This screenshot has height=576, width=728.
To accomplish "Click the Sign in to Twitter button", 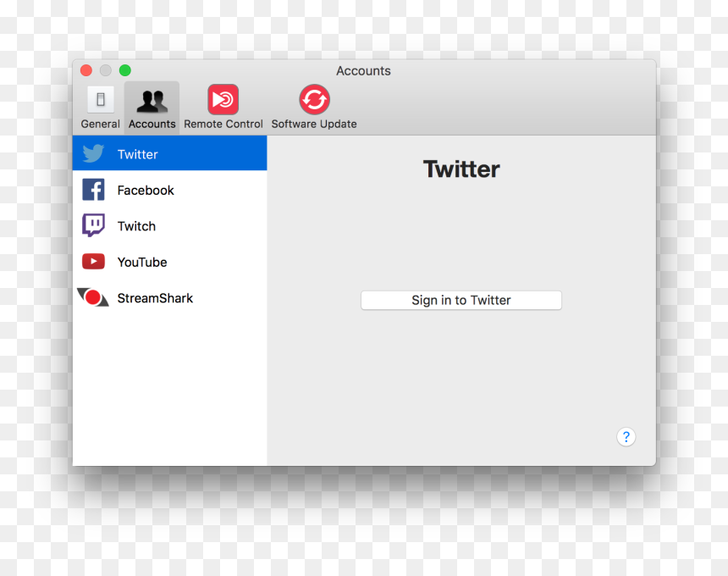I will [x=461, y=300].
